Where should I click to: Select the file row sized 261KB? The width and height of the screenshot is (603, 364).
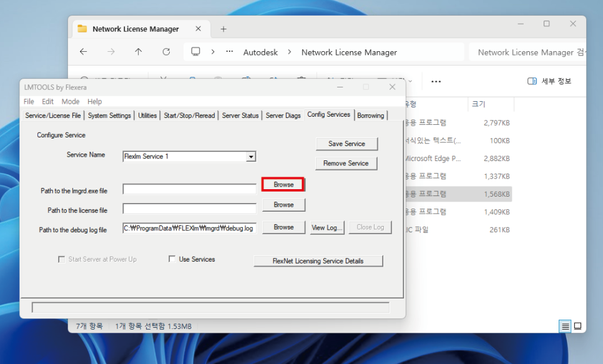click(458, 230)
